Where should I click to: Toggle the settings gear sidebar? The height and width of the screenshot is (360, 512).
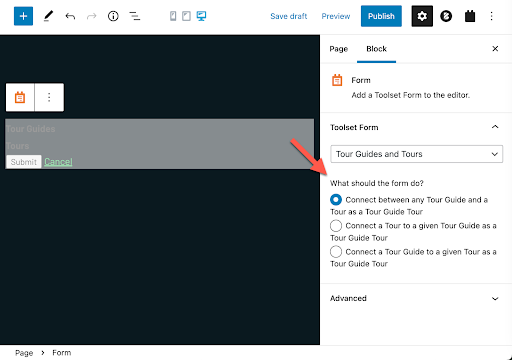coord(422,16)
